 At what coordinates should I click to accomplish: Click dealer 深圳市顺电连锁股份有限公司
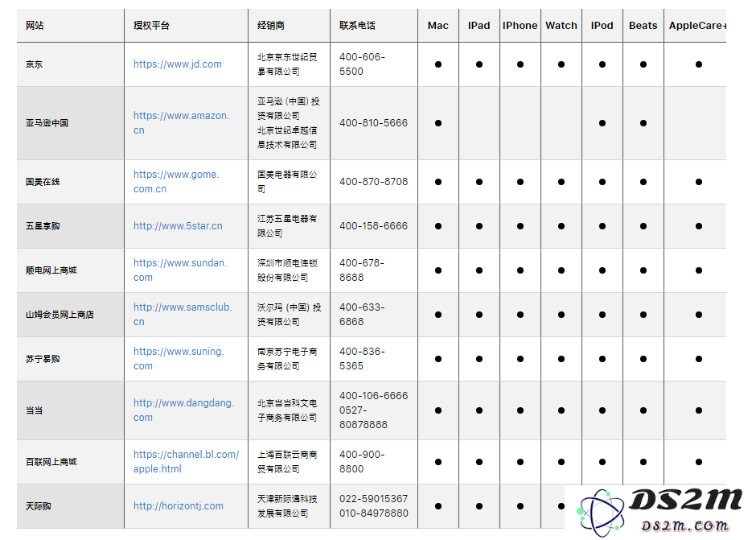(287, 270)
